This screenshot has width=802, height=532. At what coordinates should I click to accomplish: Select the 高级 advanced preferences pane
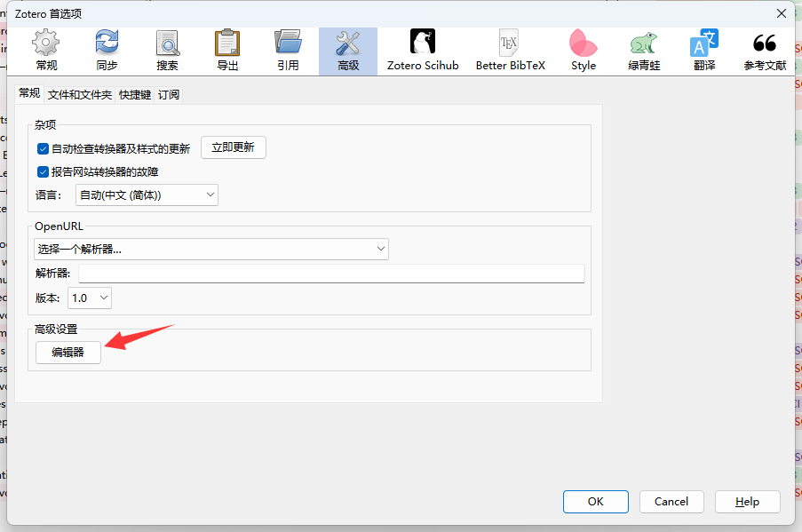pyautogui.click(x=348, y=52)
